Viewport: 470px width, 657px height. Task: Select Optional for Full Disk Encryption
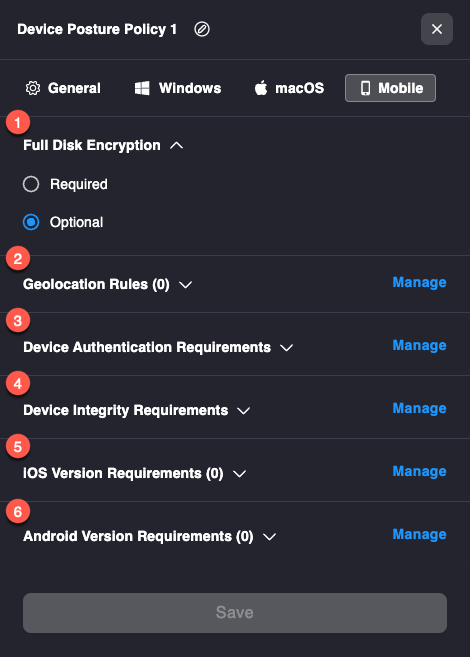coord(31,222)
